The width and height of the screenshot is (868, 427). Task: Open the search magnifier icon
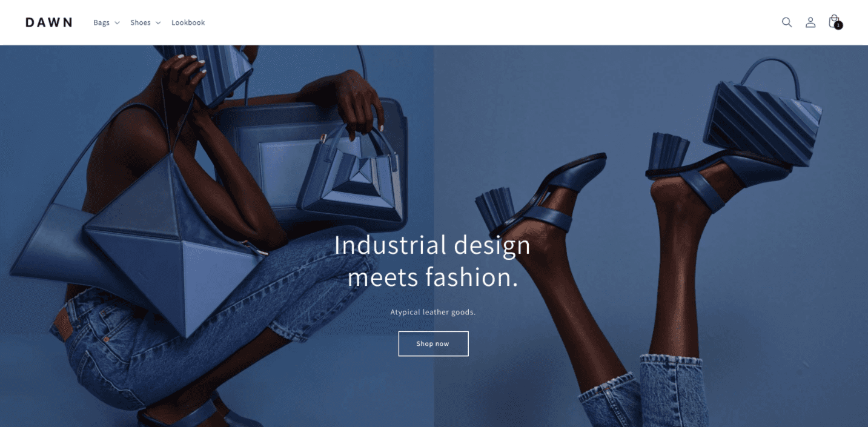(787, 22)
